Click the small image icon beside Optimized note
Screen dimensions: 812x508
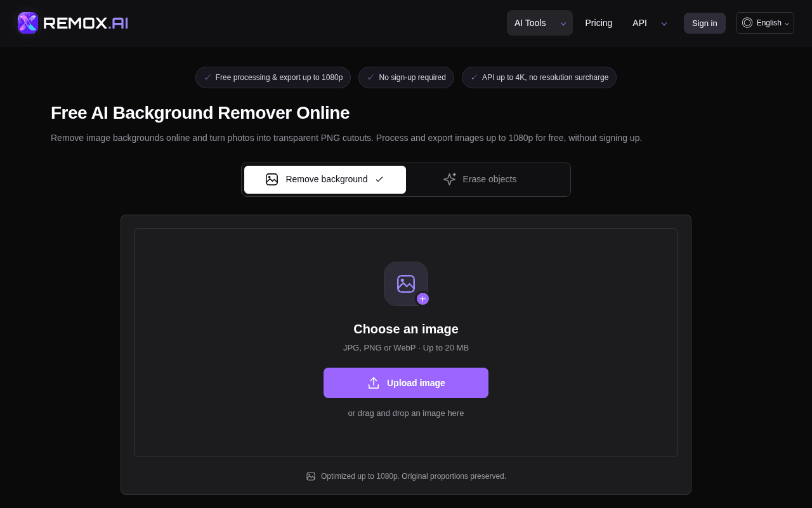[x=311, y=476]
